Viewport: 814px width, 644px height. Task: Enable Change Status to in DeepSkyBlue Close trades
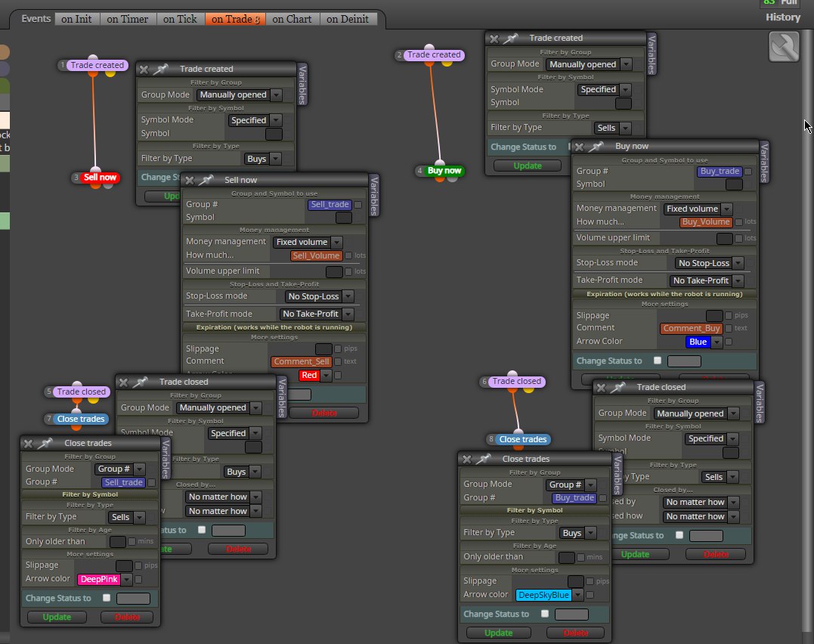click(x=545, y=614)
